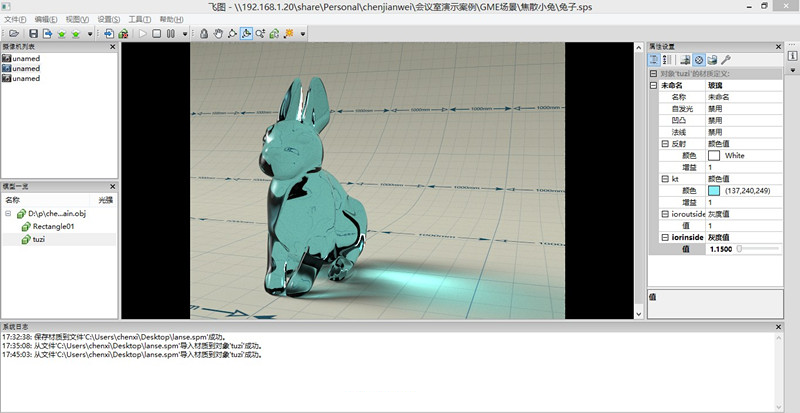800x413 pixels.
Task: Click the house rotate-view icon
Action: coord(274,34)
